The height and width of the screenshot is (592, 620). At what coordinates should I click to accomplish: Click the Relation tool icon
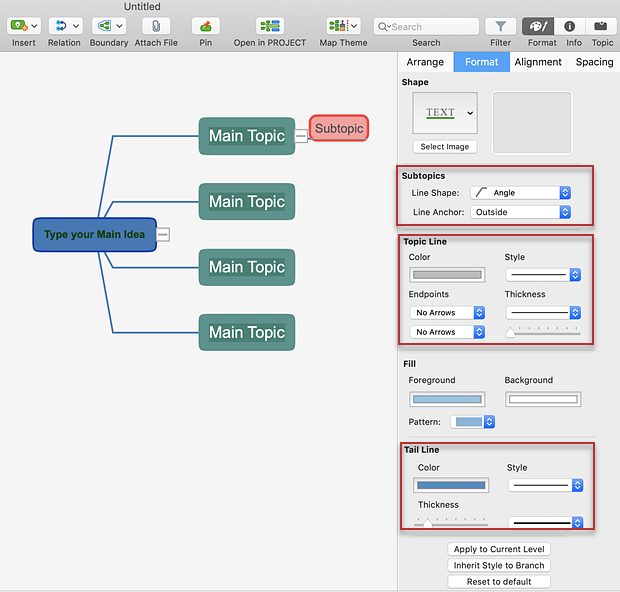[60, 26]
